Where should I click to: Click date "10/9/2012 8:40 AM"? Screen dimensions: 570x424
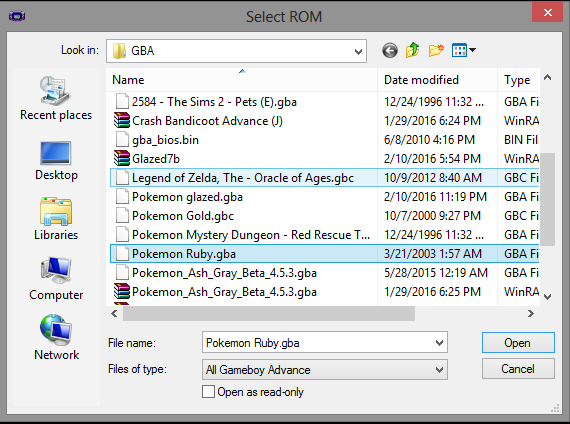click(x=433, y=177)
